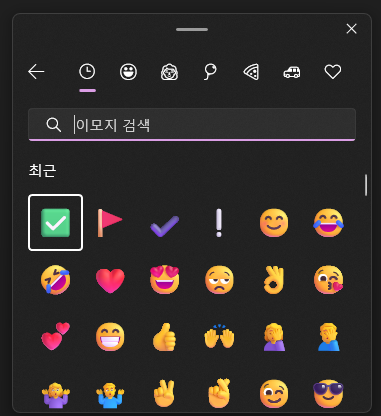The height and width of the screenshot is (416, 381).
Task: Insert the raising hands emoji
Action: (219, 336)
